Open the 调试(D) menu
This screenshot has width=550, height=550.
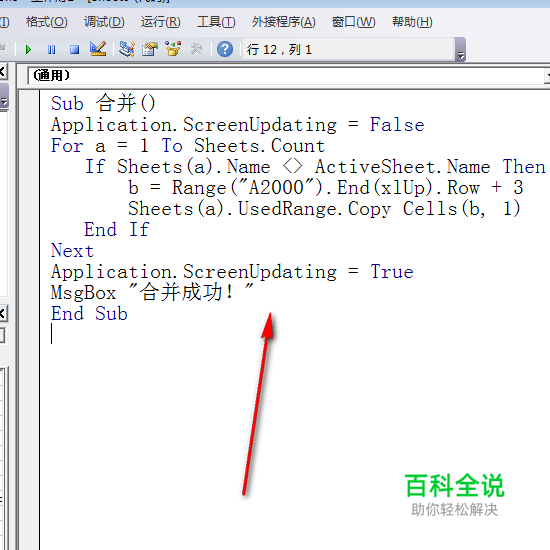click(104, 22)
